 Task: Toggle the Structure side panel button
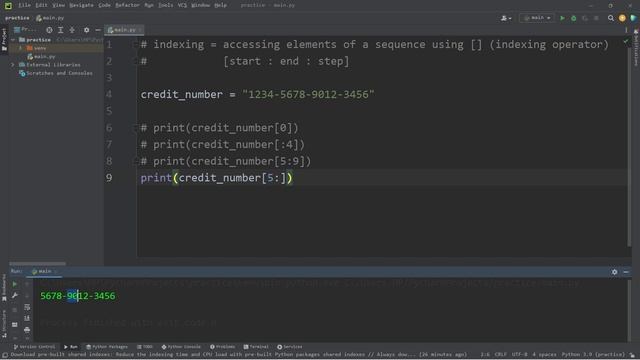click(4, 324)
